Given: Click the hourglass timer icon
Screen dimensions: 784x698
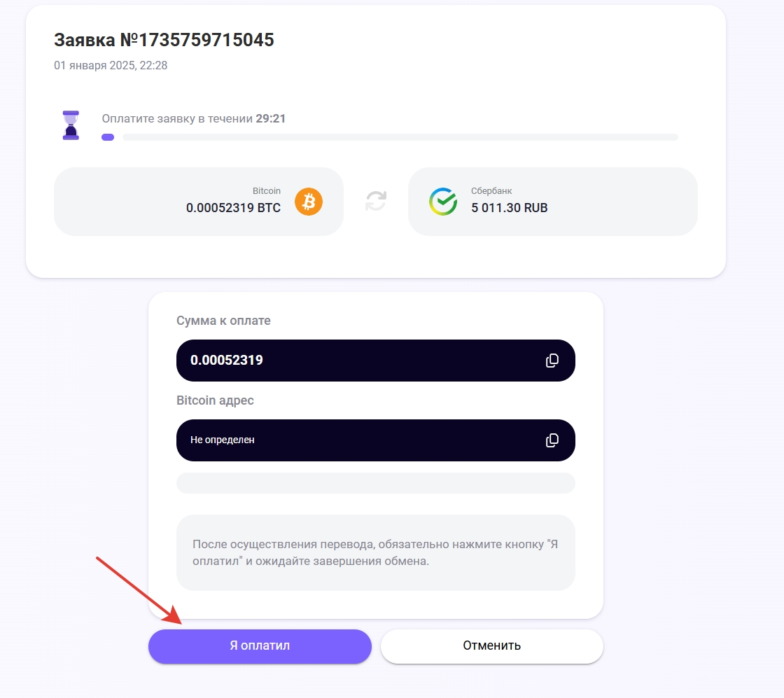Looking at the screenshot, I should (71, 125).
